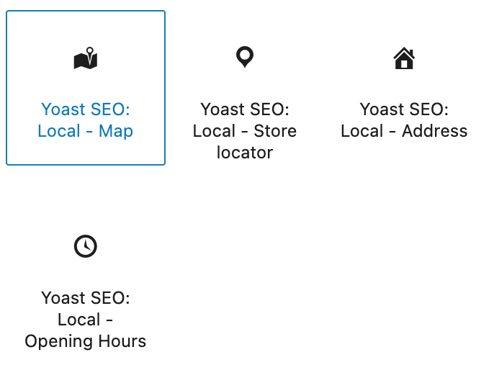Click the clock icon for Opening Hours
The image size is (494, 383).
point(85,246)
